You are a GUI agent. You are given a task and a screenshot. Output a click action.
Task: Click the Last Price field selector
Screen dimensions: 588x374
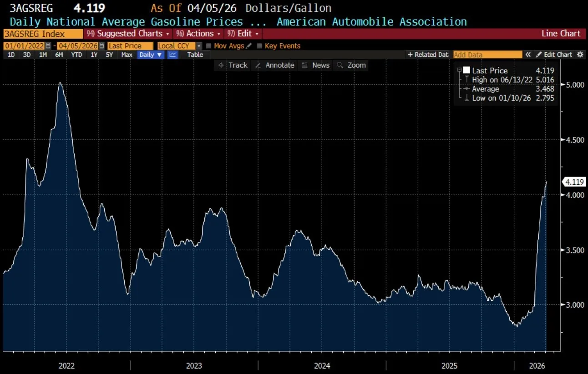[130, 46]
